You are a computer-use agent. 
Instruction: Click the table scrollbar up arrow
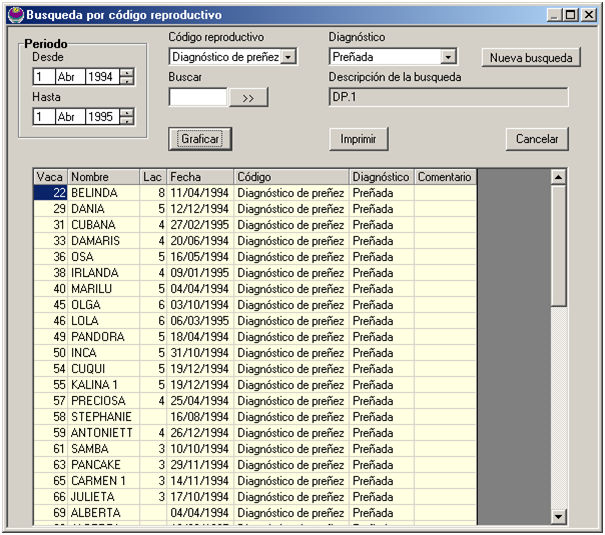(558, 177)
